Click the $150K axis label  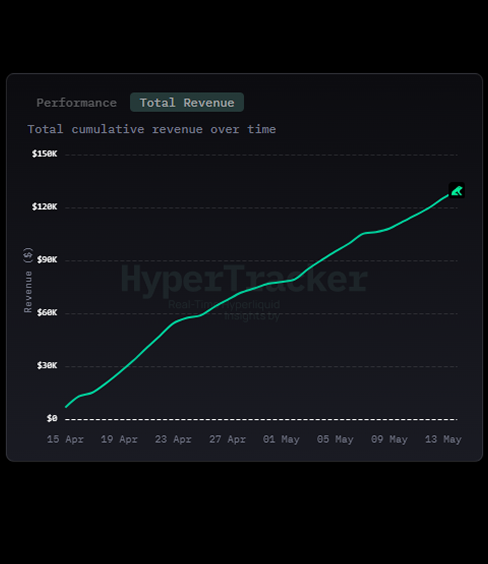45,154
